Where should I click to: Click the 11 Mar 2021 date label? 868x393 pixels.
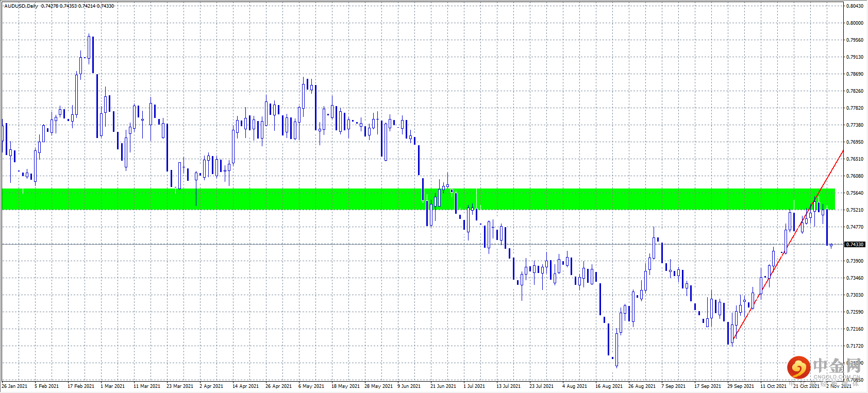147,386
